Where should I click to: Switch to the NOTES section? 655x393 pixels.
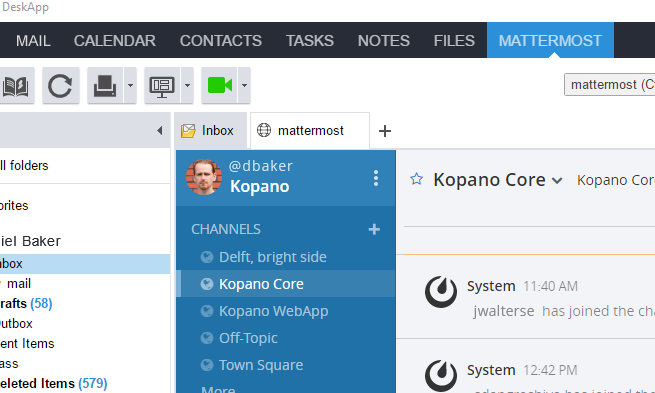[383, 41]
